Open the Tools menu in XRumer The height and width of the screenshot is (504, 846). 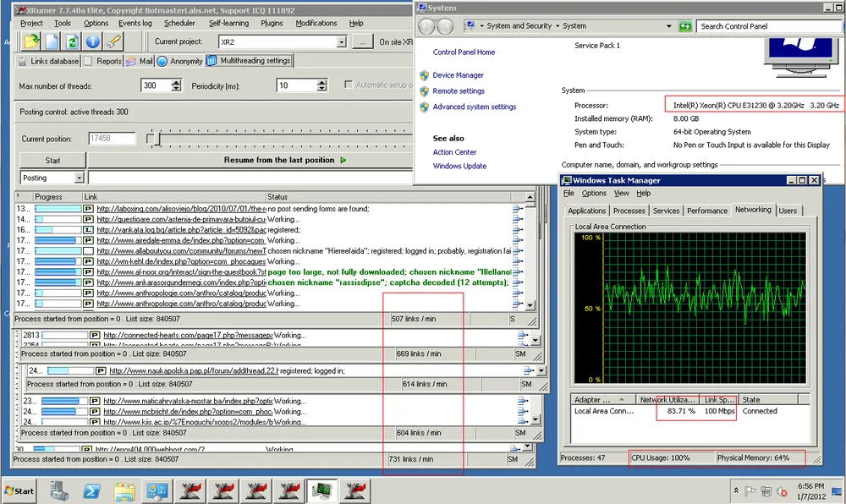pyautogui.click(x=63, y=23)
